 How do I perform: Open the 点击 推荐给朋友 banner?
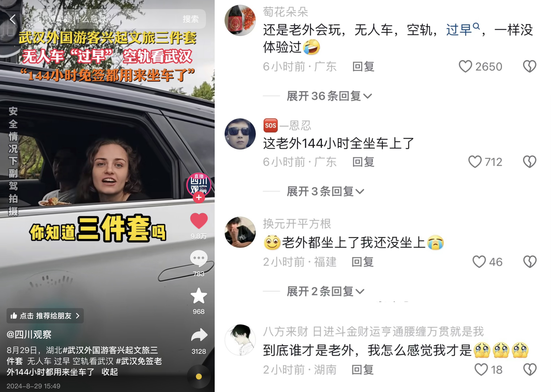pos(45,316)
